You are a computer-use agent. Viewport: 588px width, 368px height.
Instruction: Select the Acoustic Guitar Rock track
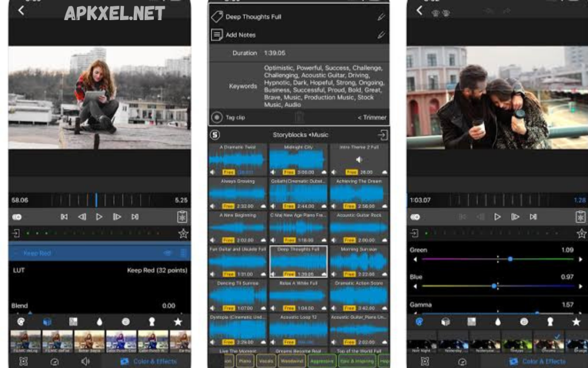pyautogui.click(x=359, y=227)
